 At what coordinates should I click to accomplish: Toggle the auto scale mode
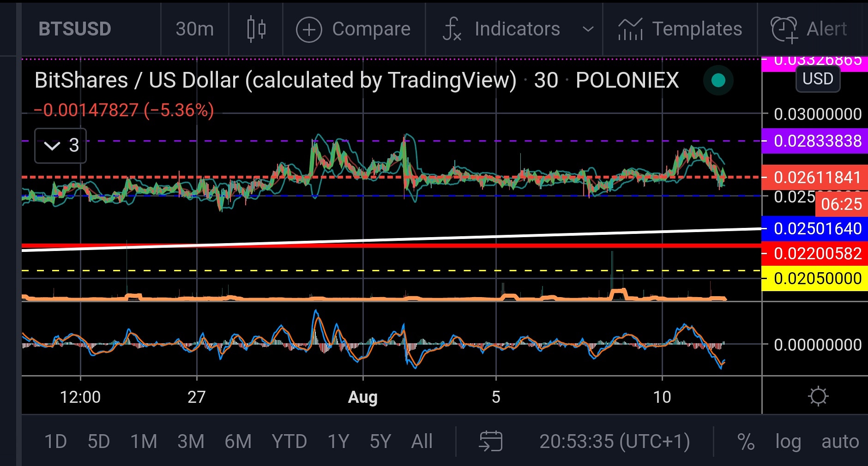pyautogui.click(x=839, y=442)
